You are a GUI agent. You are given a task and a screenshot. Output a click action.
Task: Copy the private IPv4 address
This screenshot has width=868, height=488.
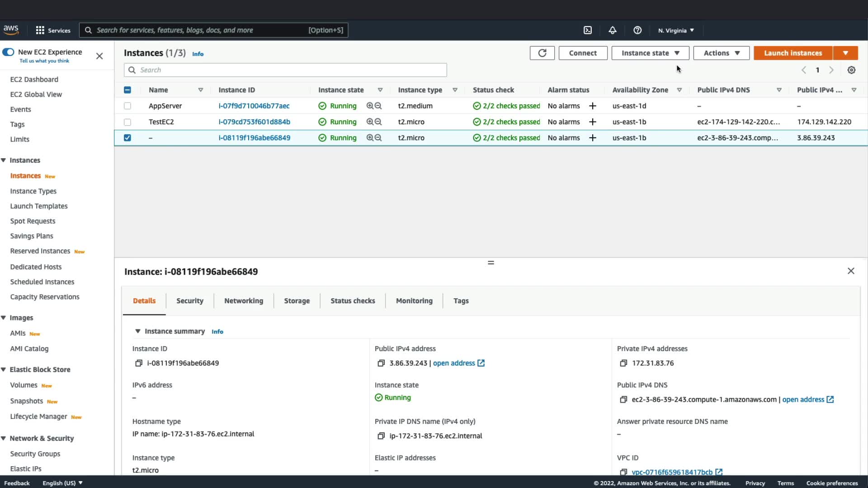coord(623,363)
